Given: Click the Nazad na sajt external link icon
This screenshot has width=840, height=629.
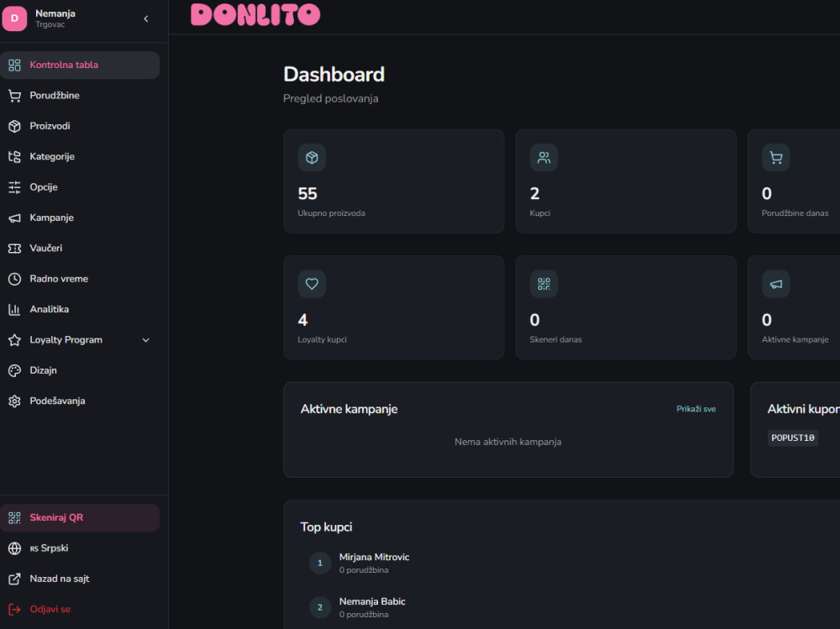Looking at the screenshot, I should click(14, 579).
